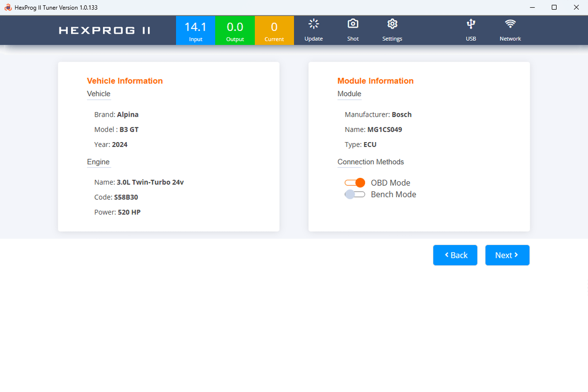Select engine name 3.0L Twin-Turbo 24v
This screenshot has height=392, width=588.
point(150,182)
